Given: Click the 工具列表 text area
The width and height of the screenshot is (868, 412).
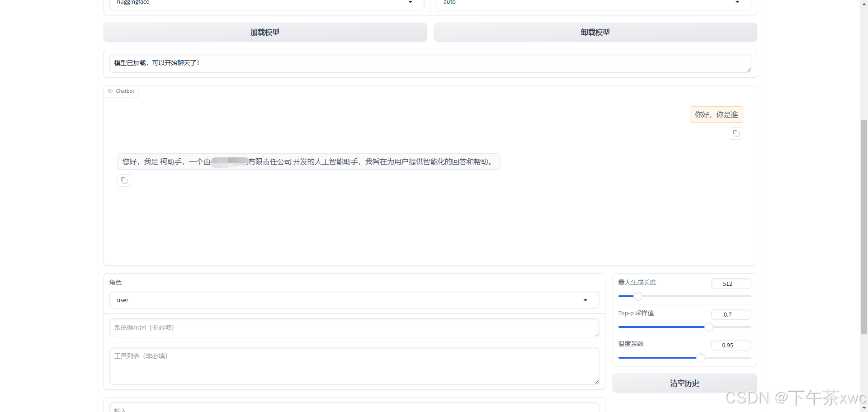Looking at the screenshot, I should click(x=354, y=365).
